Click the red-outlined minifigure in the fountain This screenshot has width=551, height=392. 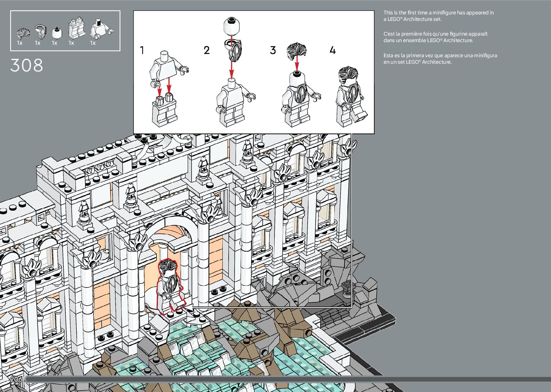[x=170, y=286]
